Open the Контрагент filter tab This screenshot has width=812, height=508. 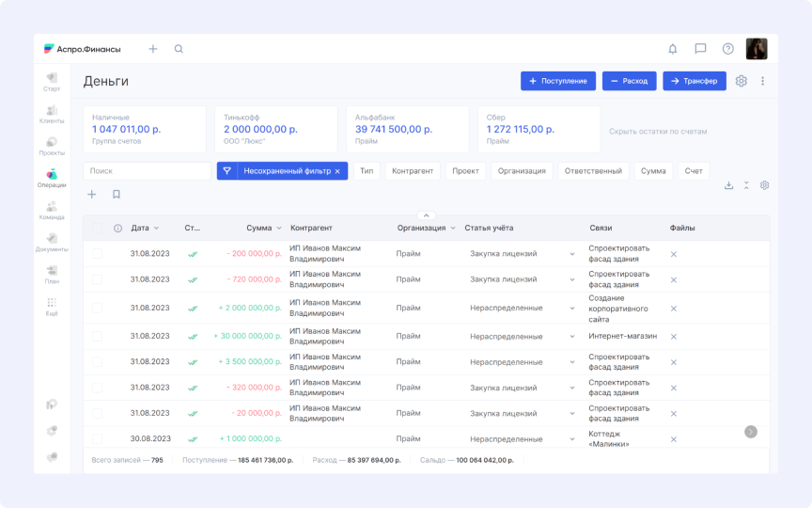[x=413, y=171]
